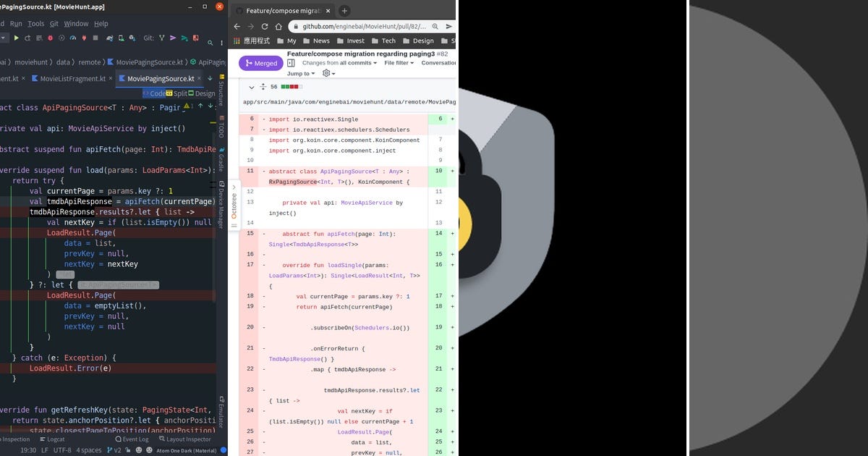This screenshot has height=456, width=868.
Task: Open the File filter dropdown
Action: pos(398,63)
